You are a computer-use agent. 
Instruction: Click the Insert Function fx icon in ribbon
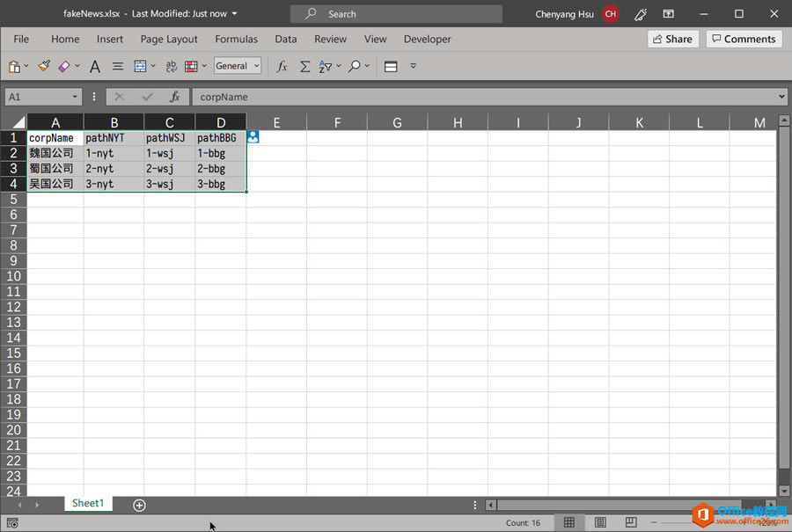[x=282, y=66]
